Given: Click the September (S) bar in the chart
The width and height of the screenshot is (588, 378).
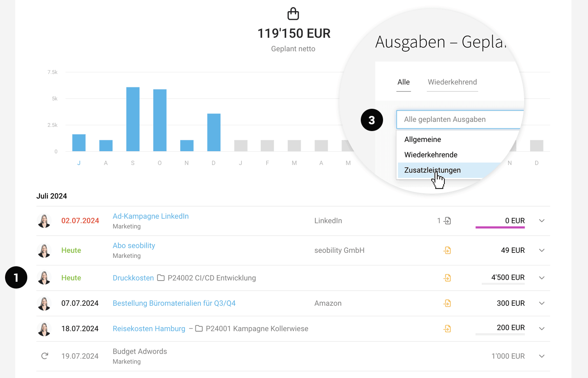Looking at the screenshot, I should pyautogui.click(x=133, y=119).
